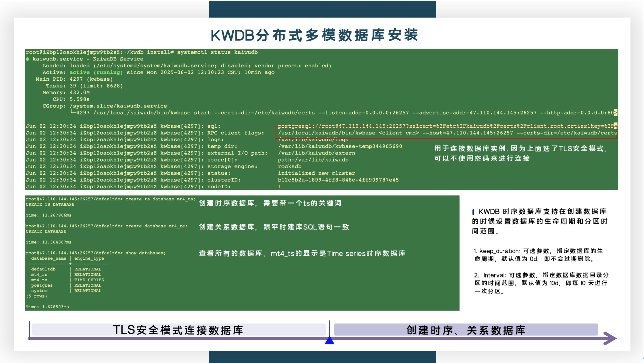The height and width of the screenshot is (363, 644).
Task: Click the green active status dot beside kaiwudb.service
Action: pyautogui.click(x=27, y=59)
